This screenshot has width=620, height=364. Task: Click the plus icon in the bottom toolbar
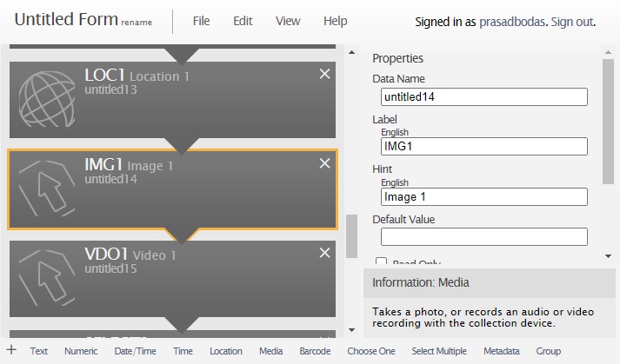click(x=11, y=350)
